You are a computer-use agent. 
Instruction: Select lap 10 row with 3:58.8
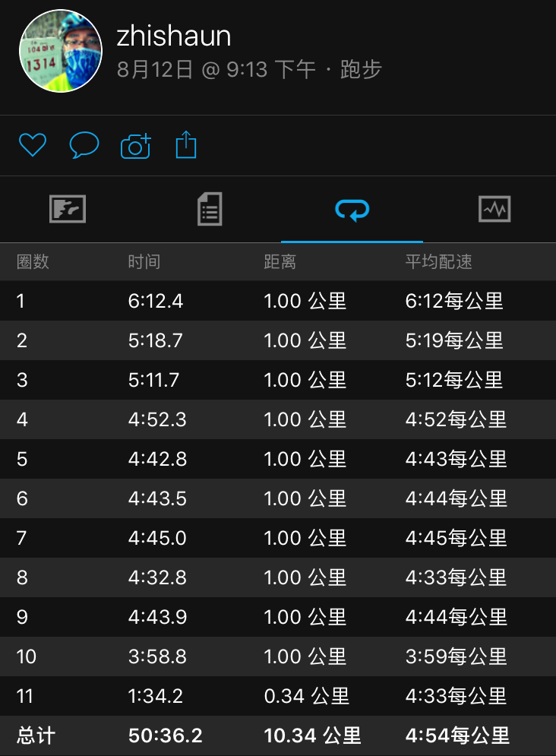point(278,656)
